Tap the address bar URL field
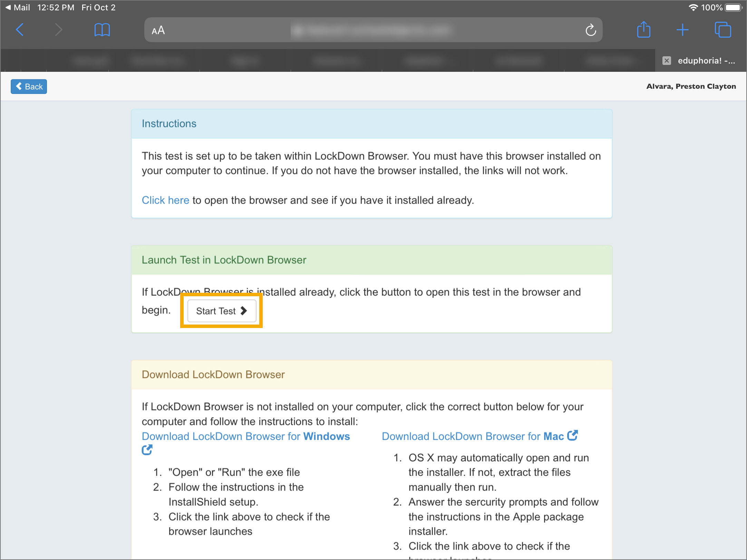747x560 pixels. point(373,30)
